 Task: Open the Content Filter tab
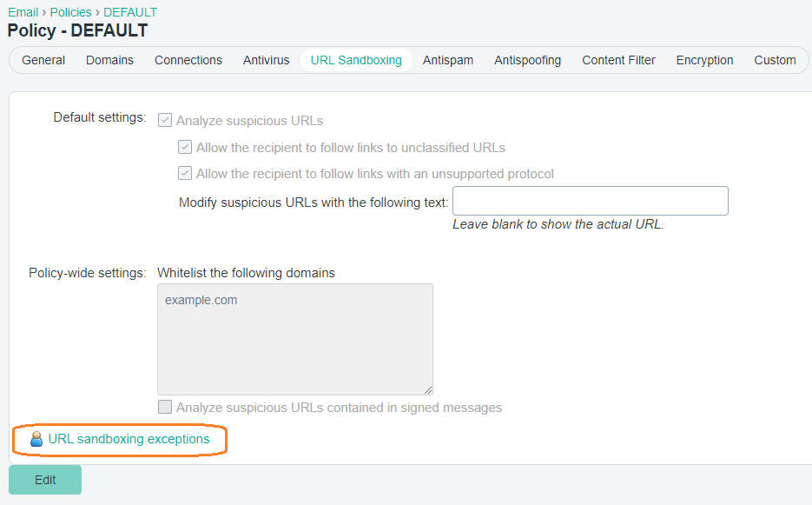(618, 60)
